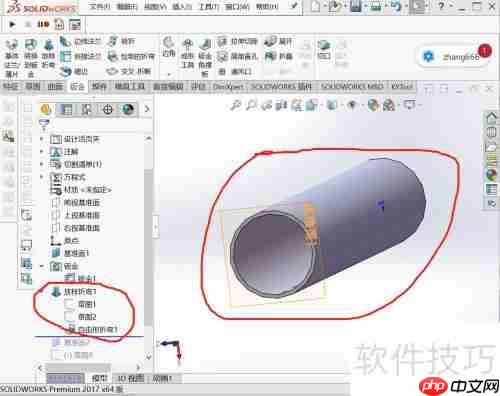Switch to the ConfigurationManager tab icon

click(87, 109)
